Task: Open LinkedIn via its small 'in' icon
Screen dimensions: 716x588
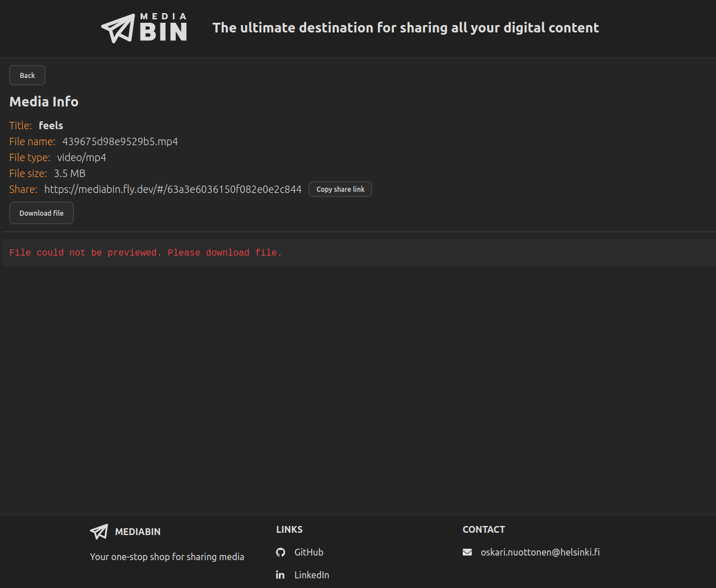Action: 280,575
